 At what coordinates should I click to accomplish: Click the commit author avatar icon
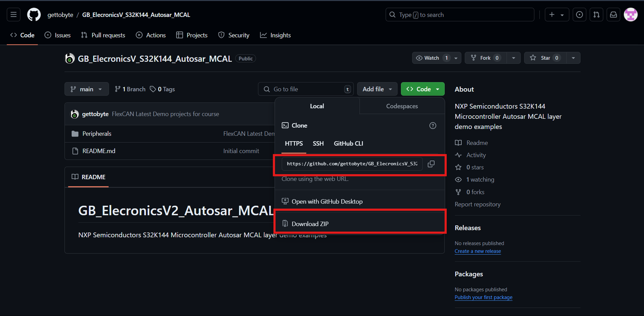click(x=74, y=114)
